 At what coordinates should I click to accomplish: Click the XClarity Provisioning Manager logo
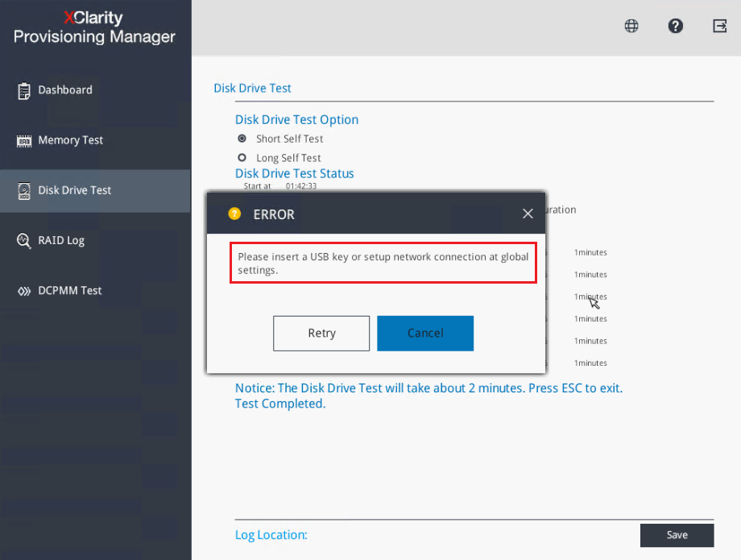[x=94, y=27]
